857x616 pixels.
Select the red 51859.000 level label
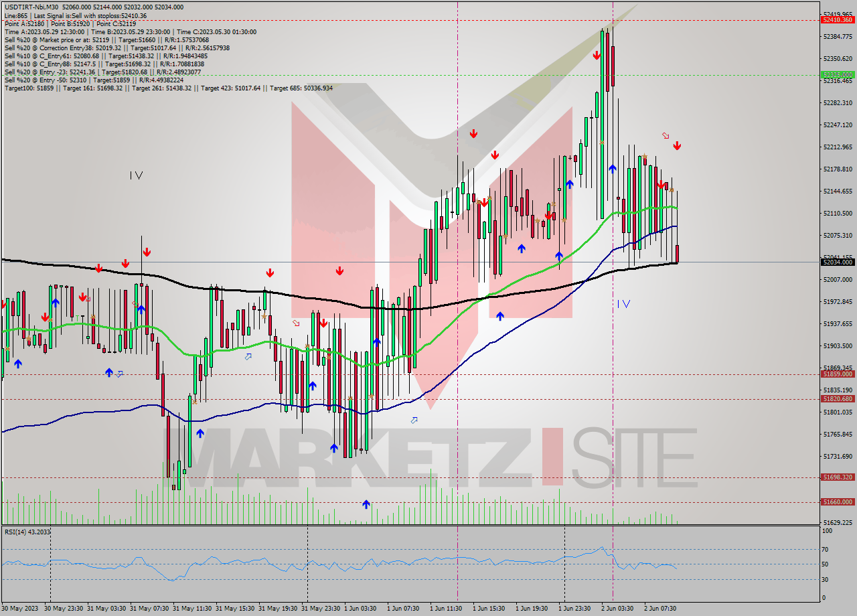838,374
